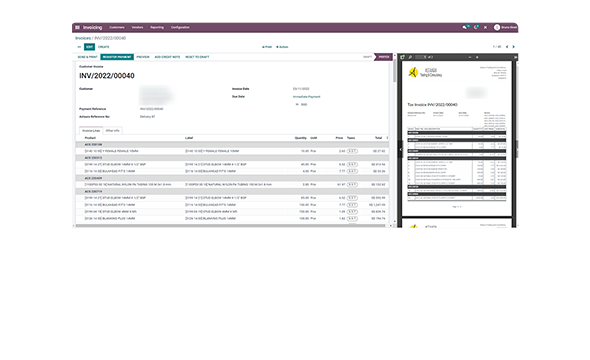Click PDF page number field

[x=421, y=57]
